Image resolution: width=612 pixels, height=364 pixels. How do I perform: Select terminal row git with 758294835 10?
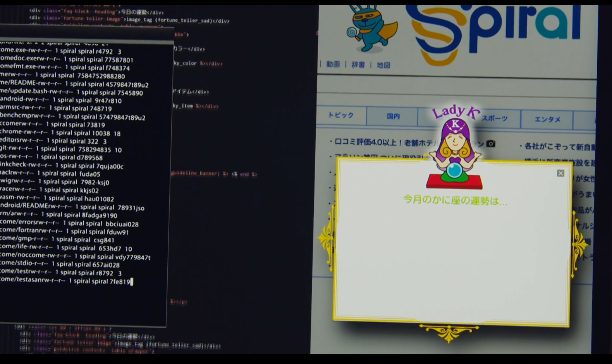pos(61,149)
